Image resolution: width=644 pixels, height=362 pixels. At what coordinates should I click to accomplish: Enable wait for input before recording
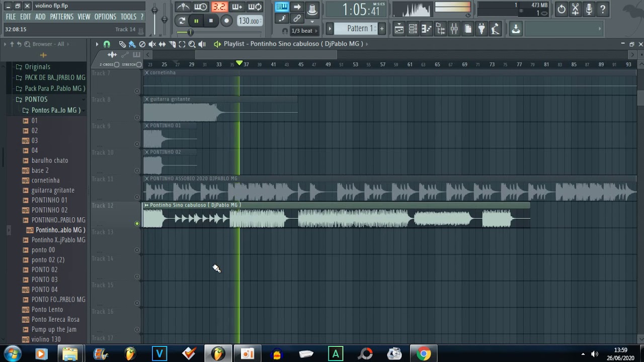click(x=201, y=7)
